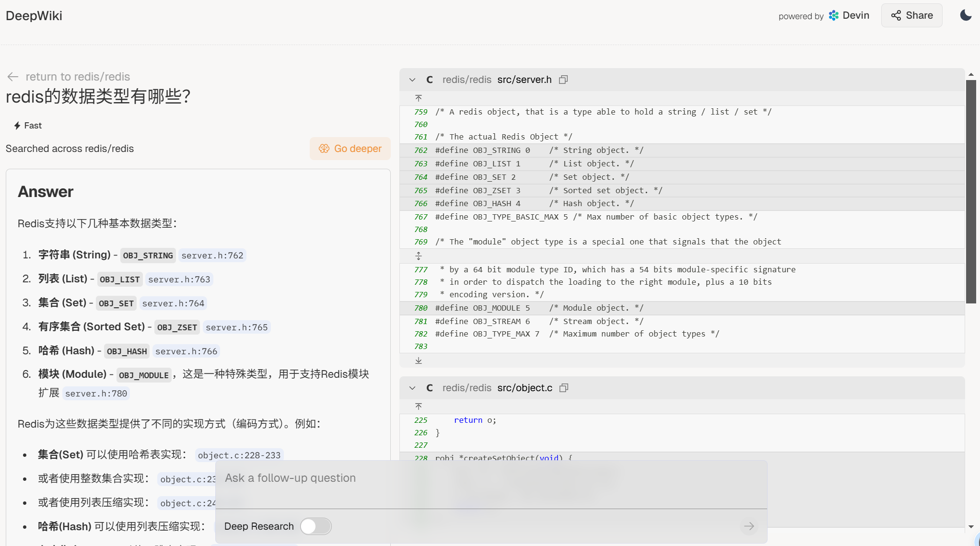Click the Go deeper button

(x=350, y=149)
